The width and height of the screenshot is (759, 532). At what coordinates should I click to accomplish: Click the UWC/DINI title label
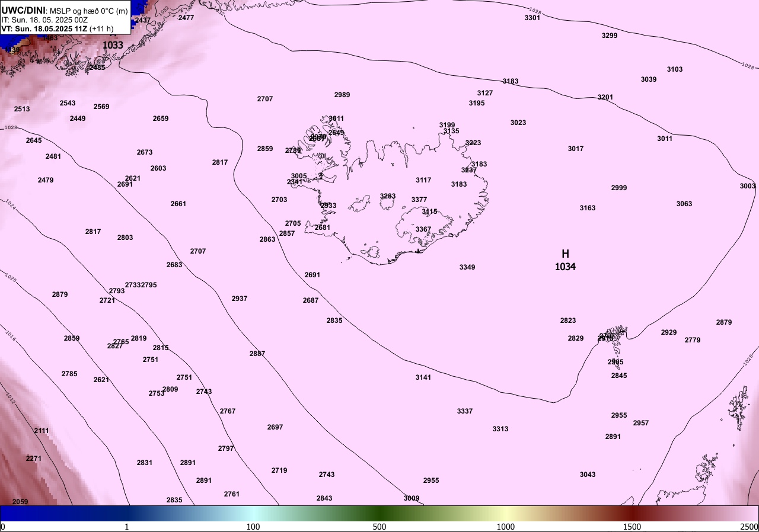tap(23, 10)
